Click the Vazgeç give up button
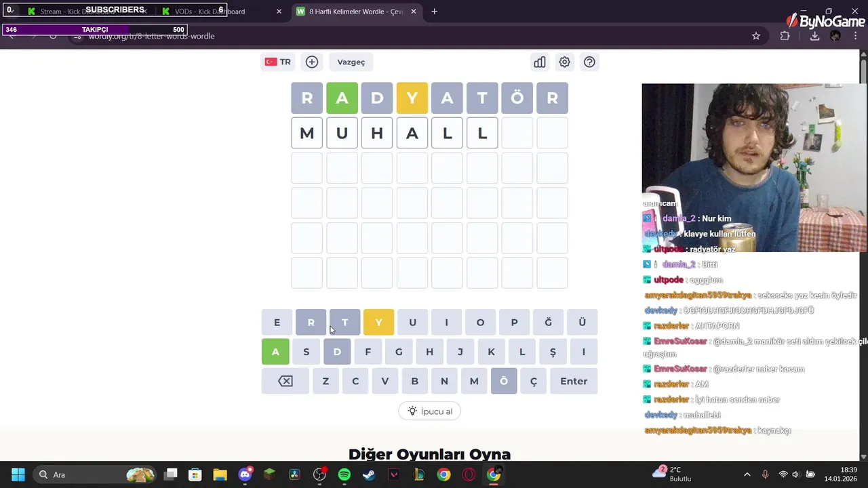Viewport: 868px width, 488px height. [351, 62]
